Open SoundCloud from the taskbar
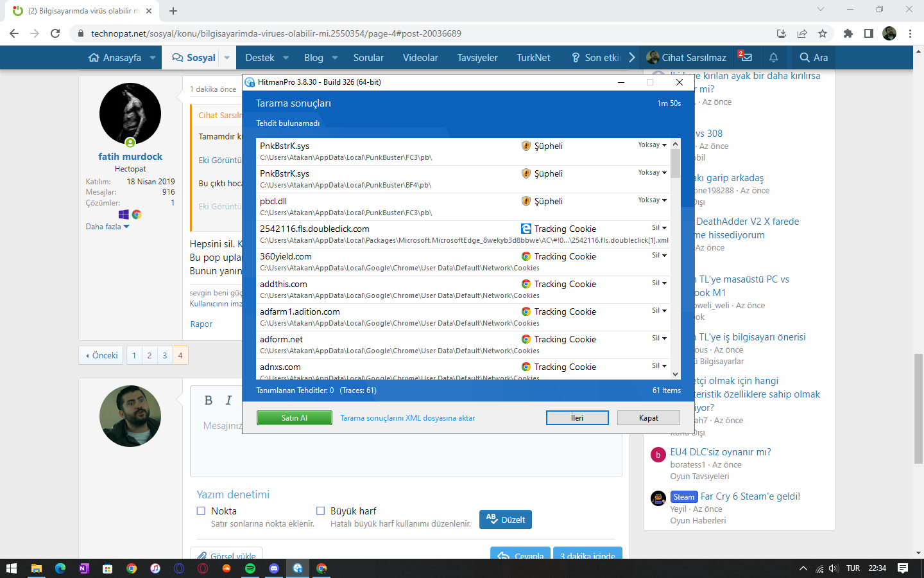Screen dimensions: 924x578 pyautogui.click(x=227, y=568)
